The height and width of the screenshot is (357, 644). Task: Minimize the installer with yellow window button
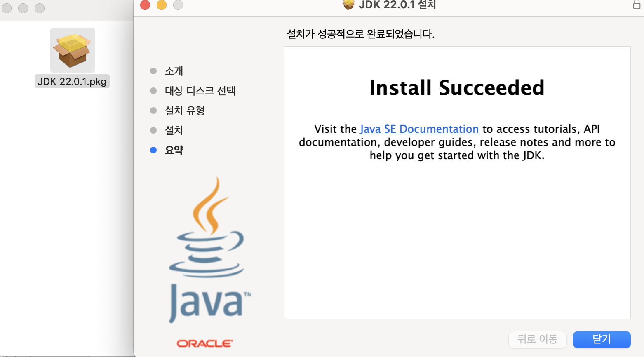(162, 5)
